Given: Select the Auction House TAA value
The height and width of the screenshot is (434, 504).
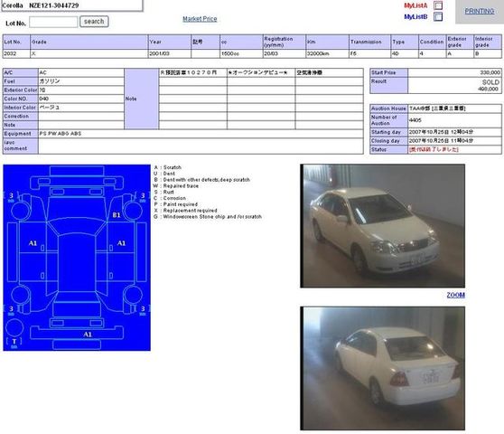Looking at the screenshot, I should (437, 108).
